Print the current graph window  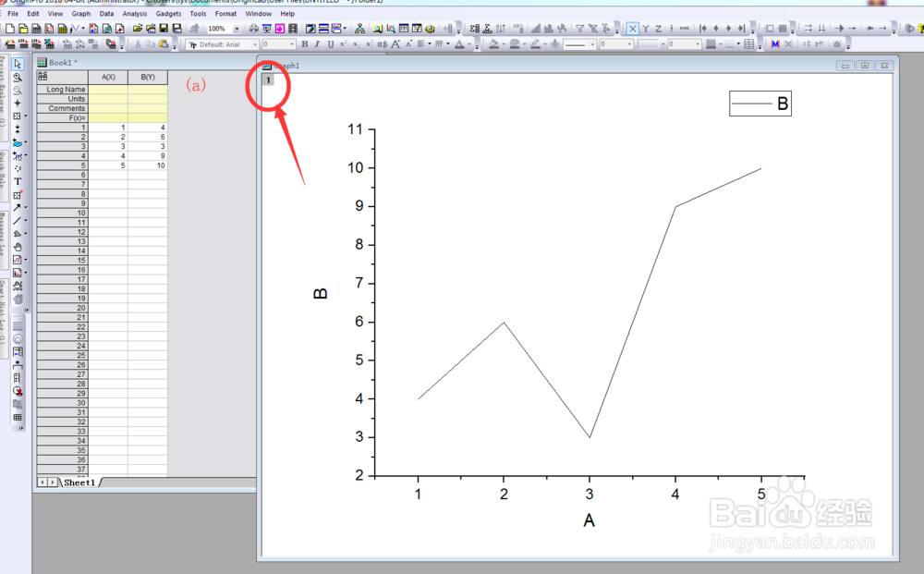[x=253, y=29]
